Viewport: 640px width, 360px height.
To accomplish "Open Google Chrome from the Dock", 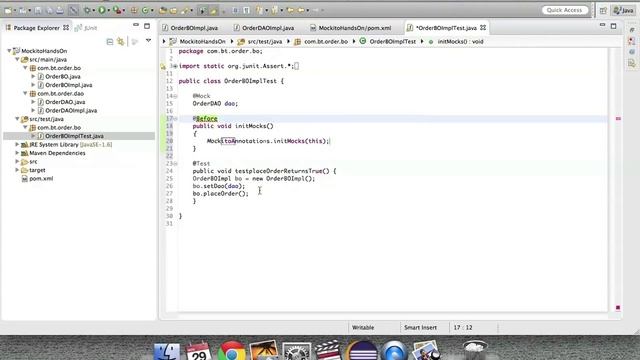I will click(x=231, y=351).
